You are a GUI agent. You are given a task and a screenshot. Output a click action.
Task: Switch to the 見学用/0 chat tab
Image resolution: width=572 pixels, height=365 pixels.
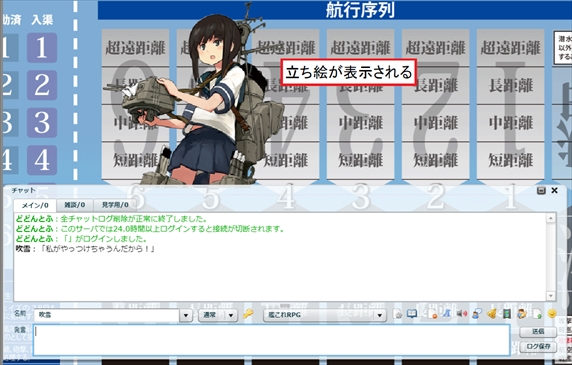click(x=115, y=205)
